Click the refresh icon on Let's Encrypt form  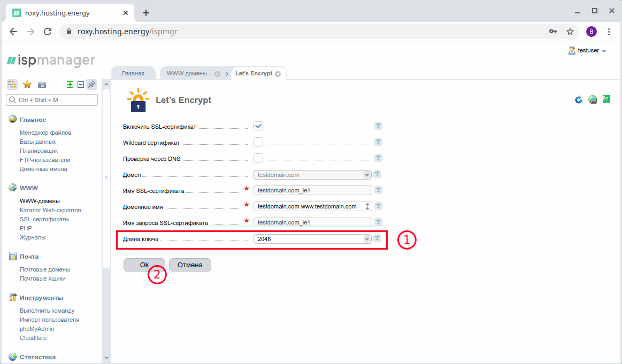click(579, 99)
